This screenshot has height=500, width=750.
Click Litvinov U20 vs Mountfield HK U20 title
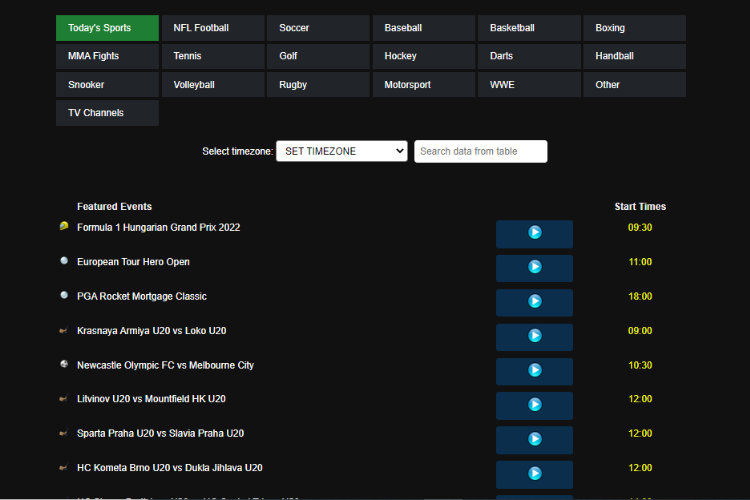151,399
